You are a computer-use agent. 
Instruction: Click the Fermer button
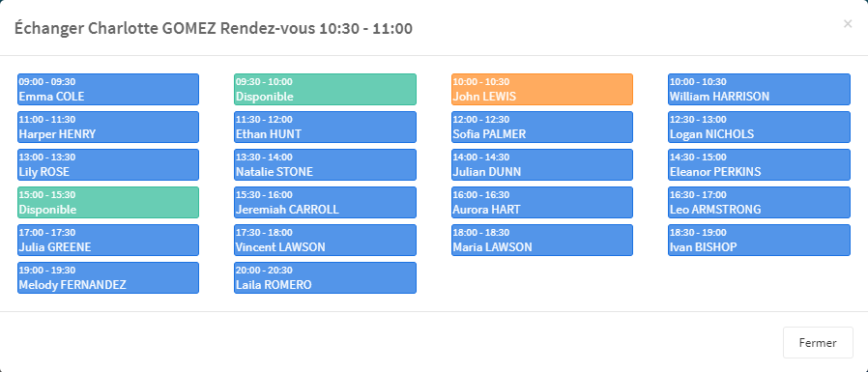[818, 343]
